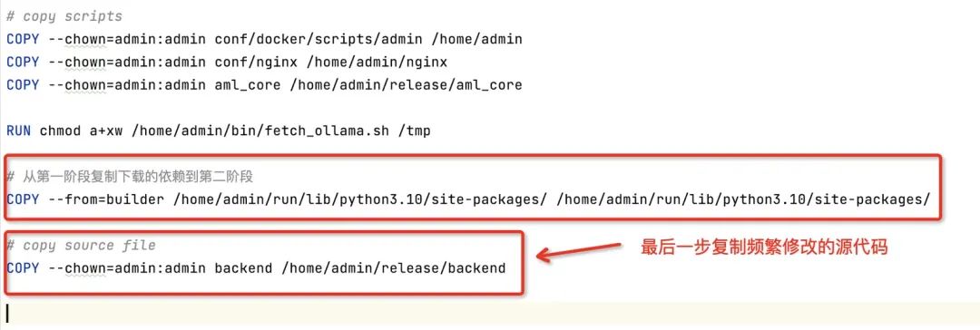Click the Chinese comment about first stage dependencies

point(130,177)
